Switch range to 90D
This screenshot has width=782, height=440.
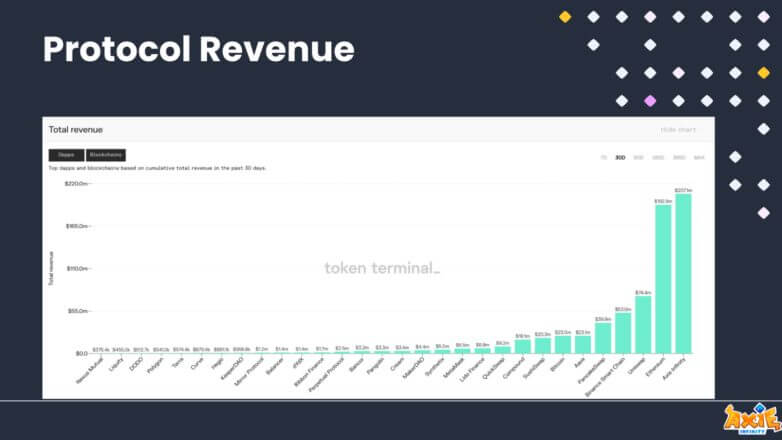point(638,158)
